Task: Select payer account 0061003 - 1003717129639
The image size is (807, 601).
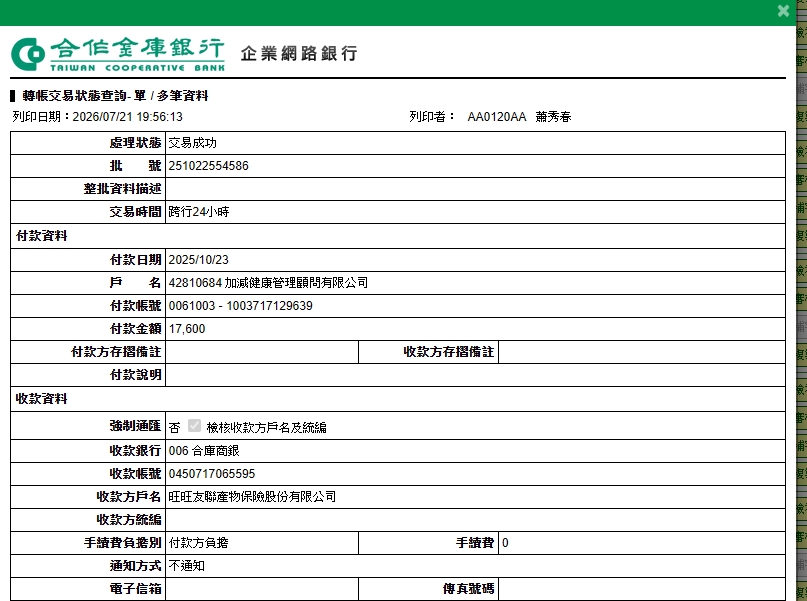Action: [240, 306]
